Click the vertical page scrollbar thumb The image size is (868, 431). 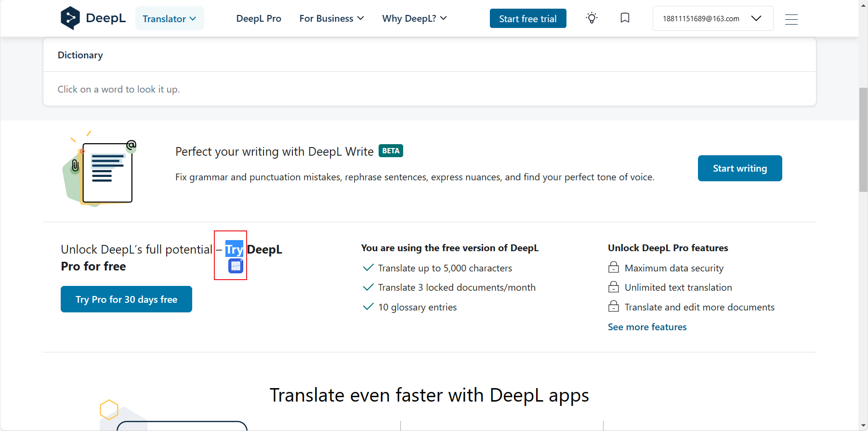tap(863, 140)
